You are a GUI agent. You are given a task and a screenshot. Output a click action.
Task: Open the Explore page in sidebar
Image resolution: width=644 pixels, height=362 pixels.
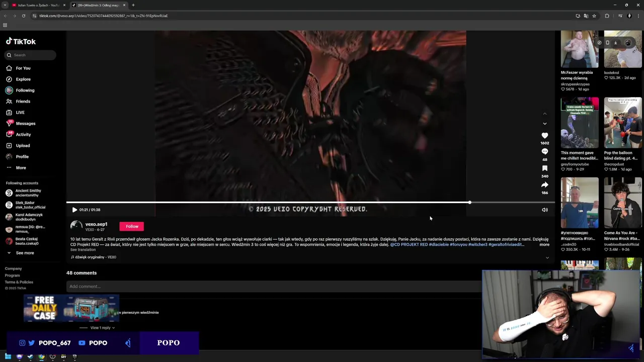pyautogui.click(x=18, y=79)
